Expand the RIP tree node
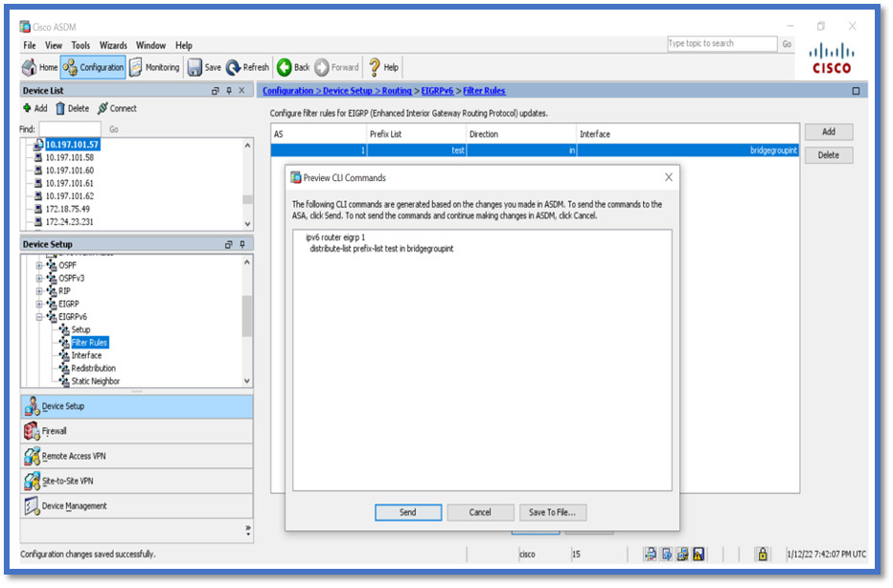Image resolution: width=893 pixels, height=588 pixels. click(39, 291)
